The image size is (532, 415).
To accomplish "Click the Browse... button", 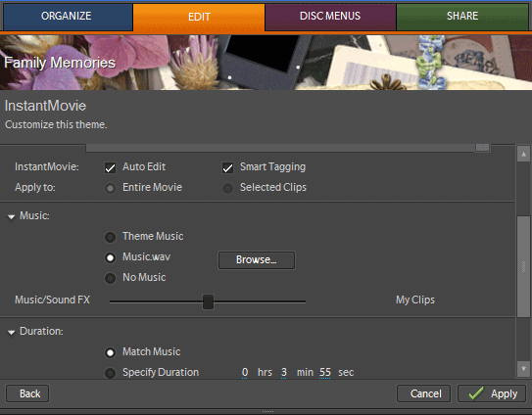I will point(257,260).
